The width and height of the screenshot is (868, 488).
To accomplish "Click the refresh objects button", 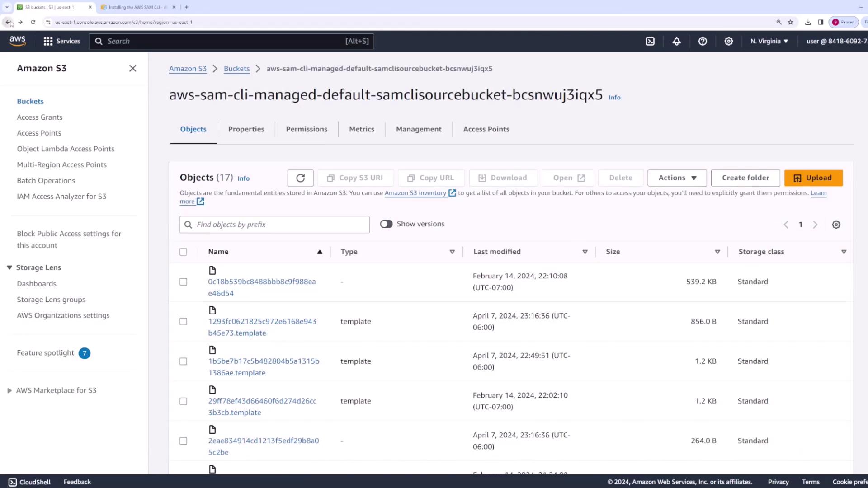I will pos(300,178).
